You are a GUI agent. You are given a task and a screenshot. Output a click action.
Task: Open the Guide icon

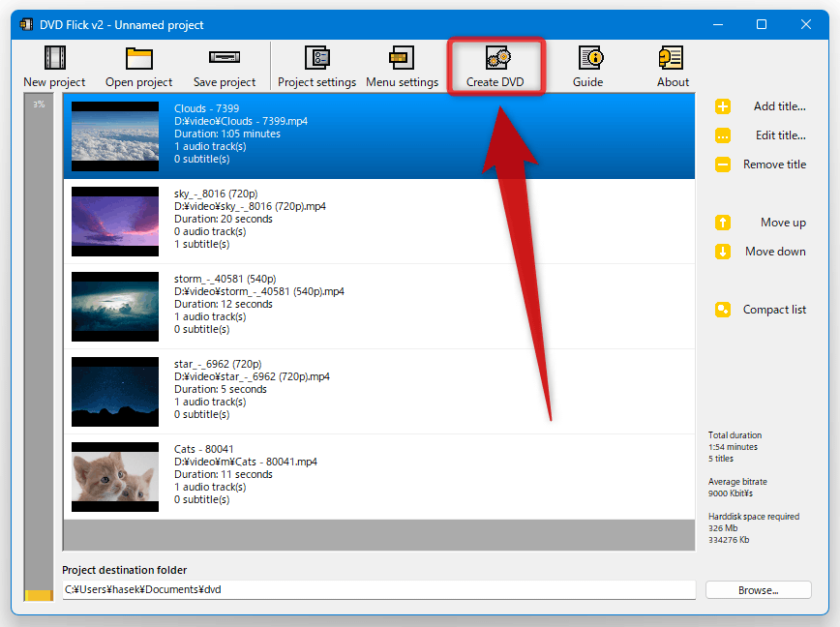pyautogui.click(x=591, y=57)
